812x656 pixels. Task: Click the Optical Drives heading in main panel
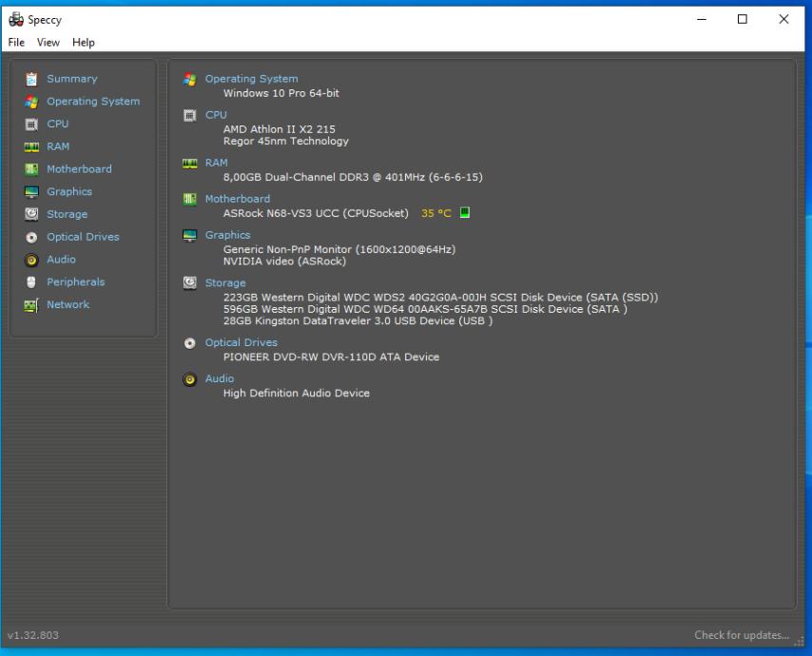(241, 342)
